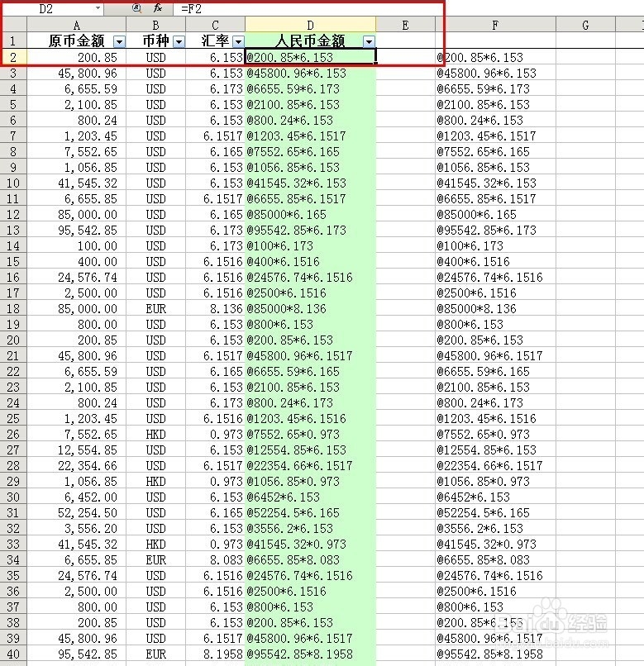Select column G header
This screenshot has height=666, width=644.
pos(586,25)
